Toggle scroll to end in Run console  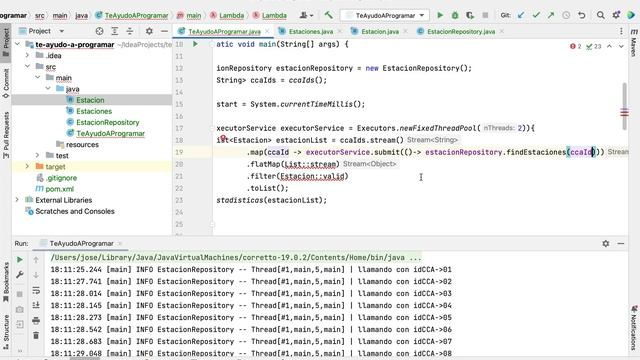coord(36,305)
